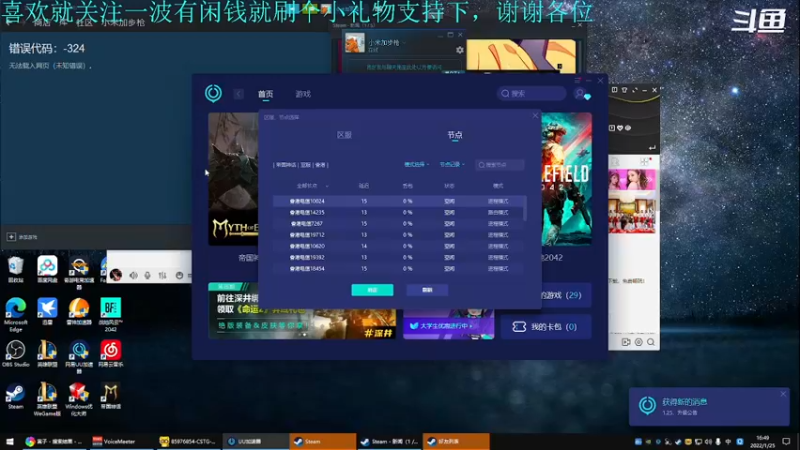Open the Myth of Empires desktop shortcut
This screenshot has height=450, width=800.
tap(111, 396)
